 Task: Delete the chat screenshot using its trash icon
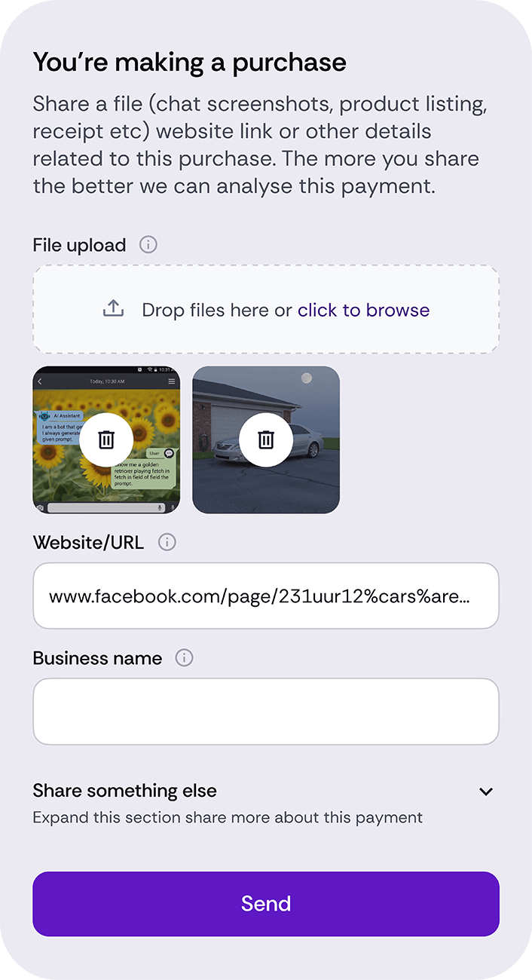coord(106,439)
